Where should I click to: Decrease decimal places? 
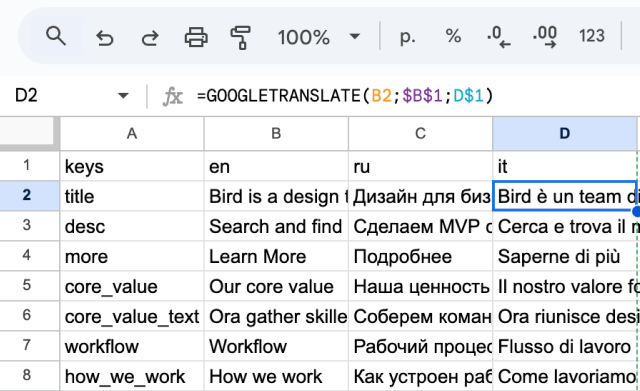pyautogui.click(x=498, y=37)
